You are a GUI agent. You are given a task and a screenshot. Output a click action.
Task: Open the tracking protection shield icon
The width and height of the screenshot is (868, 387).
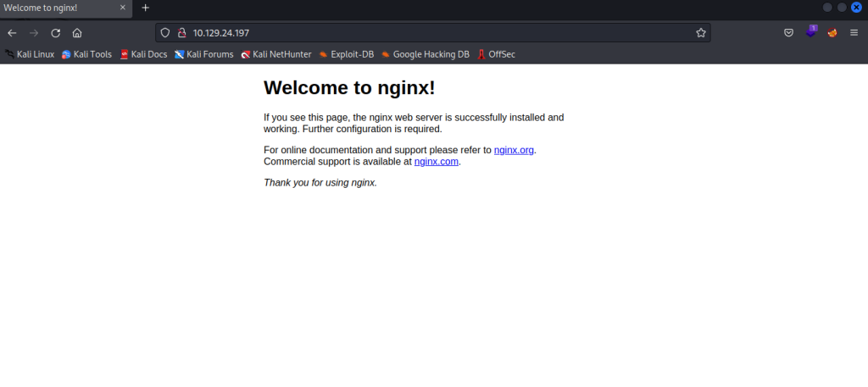[x=166, y=33]
